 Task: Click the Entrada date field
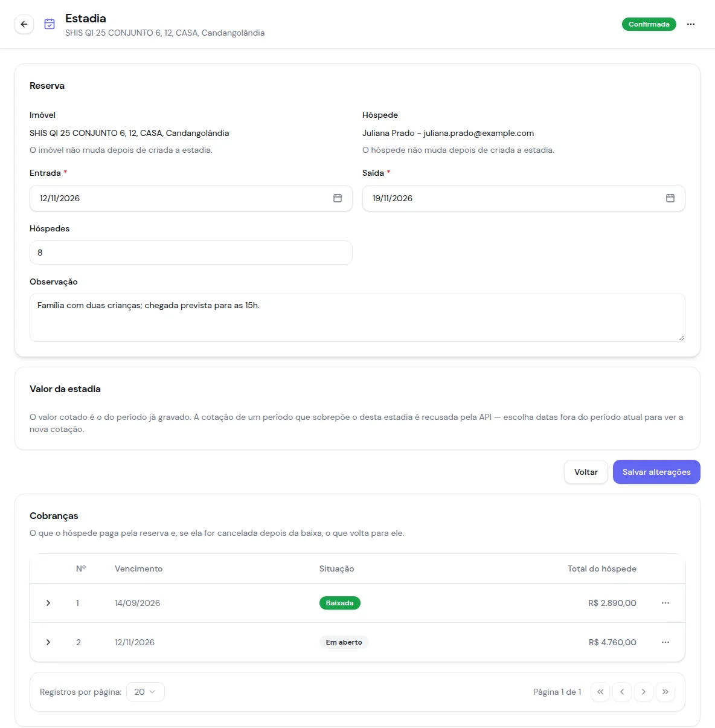191,198
